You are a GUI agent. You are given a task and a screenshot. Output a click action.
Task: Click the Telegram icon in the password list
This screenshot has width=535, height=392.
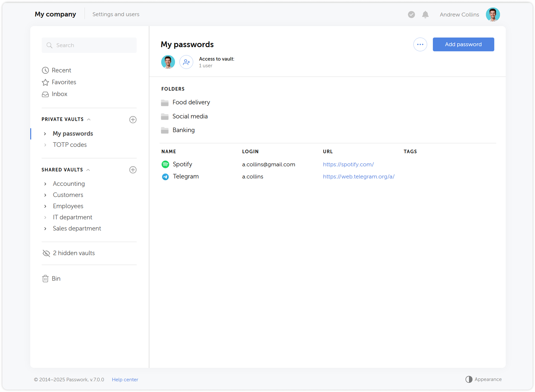click(x=165, y=176)
